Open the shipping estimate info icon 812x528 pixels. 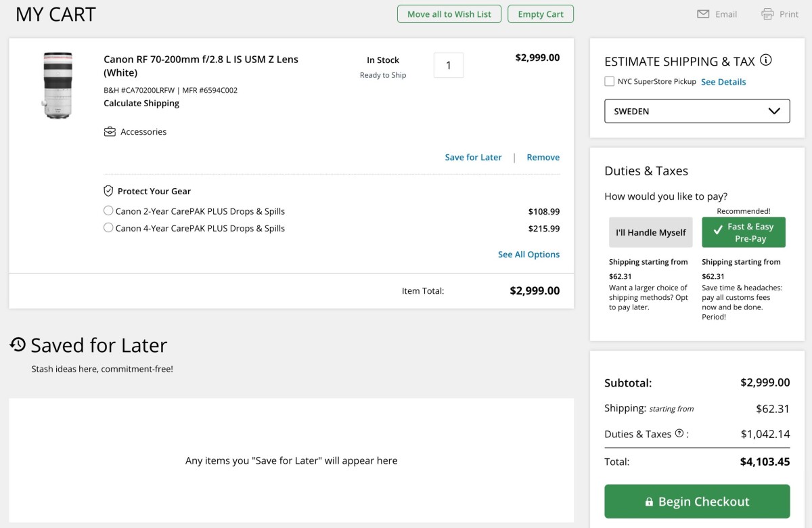tap(766, 60)
